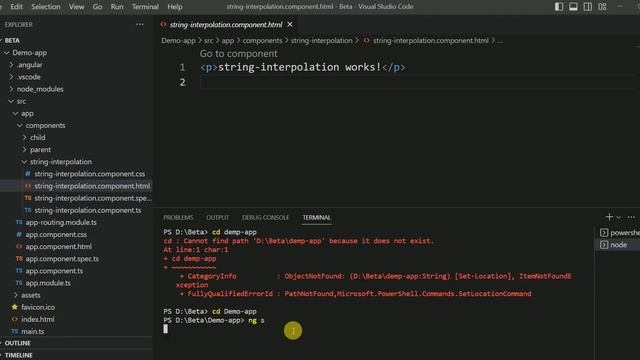Screen dimensions: 640x360
Task: Click string-interpolation folder in the breadcrumb
Action: (x=321, y=40)
